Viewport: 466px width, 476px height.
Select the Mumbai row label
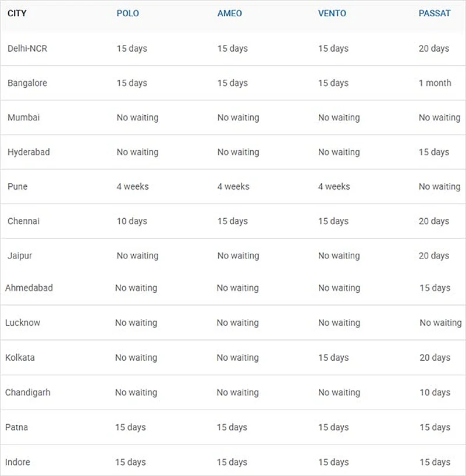[x=23, y=117]
